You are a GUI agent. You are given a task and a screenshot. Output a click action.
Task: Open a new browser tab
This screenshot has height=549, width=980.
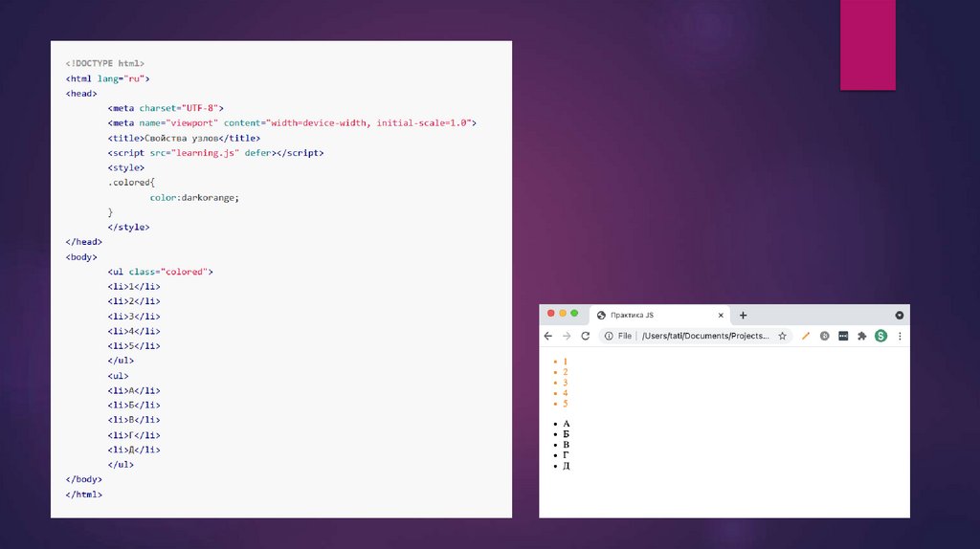[743, 316]
